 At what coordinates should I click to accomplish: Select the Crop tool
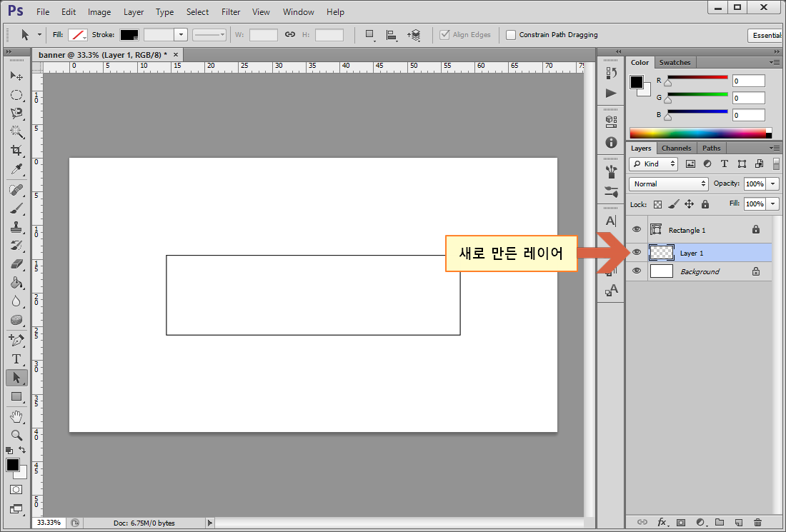(16, 151)
